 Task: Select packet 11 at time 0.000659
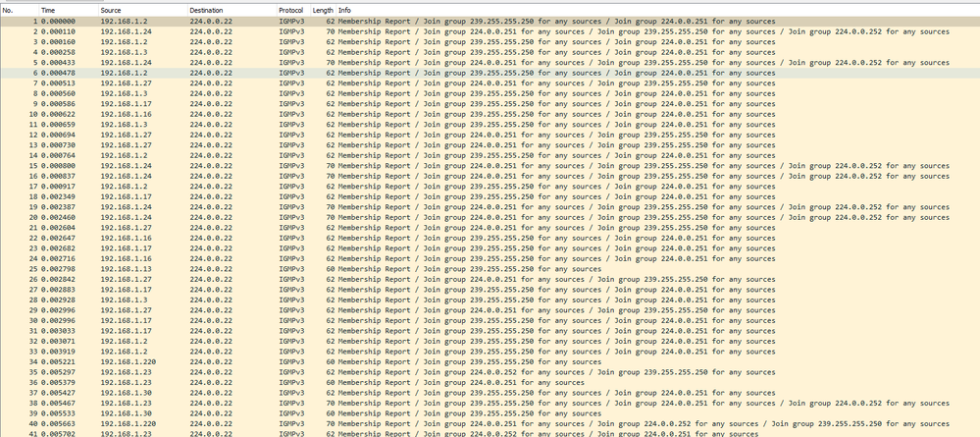(x=490, y=125)
